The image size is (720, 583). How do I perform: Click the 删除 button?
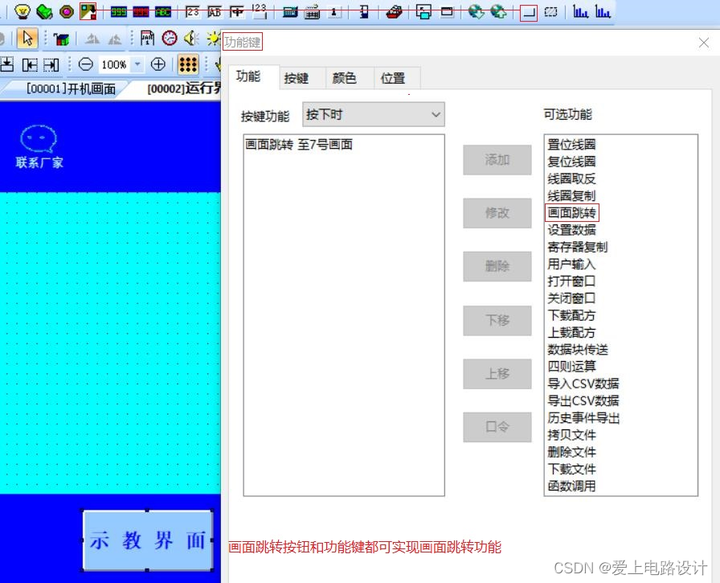(497, 266)
